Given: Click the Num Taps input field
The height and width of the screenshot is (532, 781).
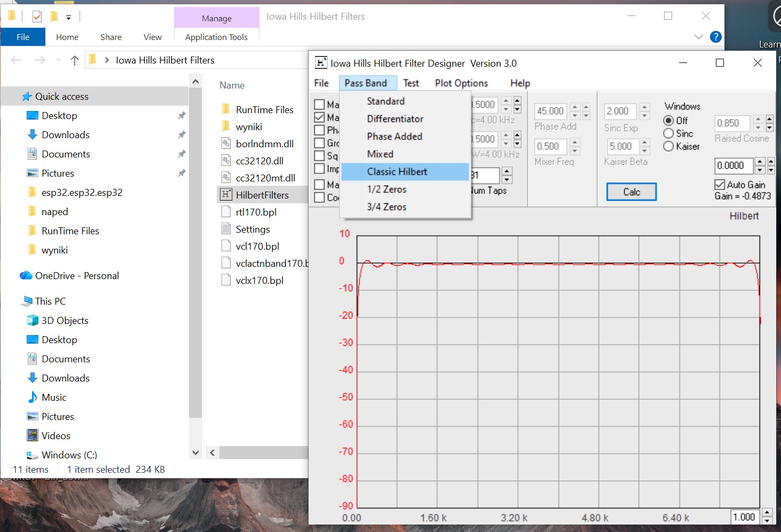Looking at the screenshot, I should click(x=485, y=175).
